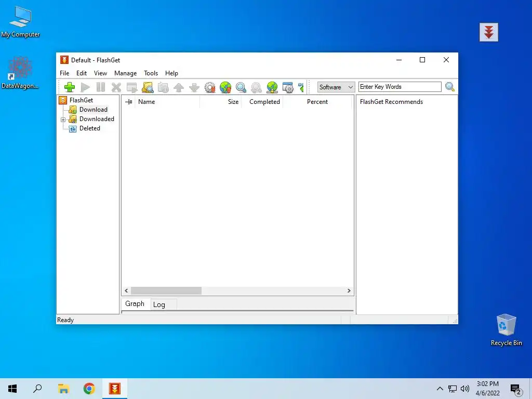Image resolution: width=532 pixels, height=399 pixels.
Task: Delete the task using the X toolbar icon
Action: tap(116, 87)
